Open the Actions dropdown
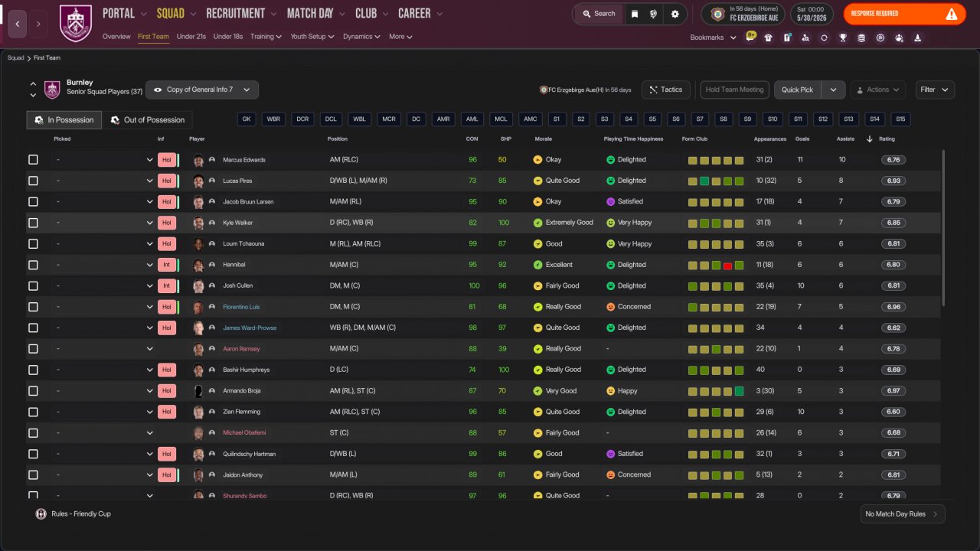The width and height of the screenshot is (980, 551). click(877, 90)
